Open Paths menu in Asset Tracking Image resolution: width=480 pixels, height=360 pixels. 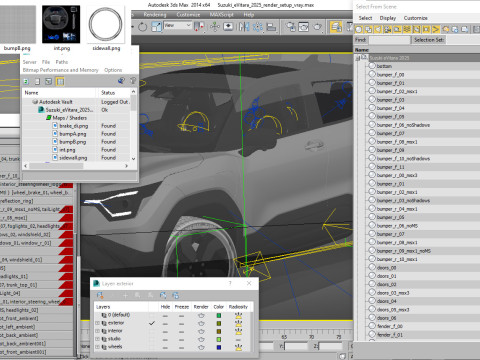62,62
